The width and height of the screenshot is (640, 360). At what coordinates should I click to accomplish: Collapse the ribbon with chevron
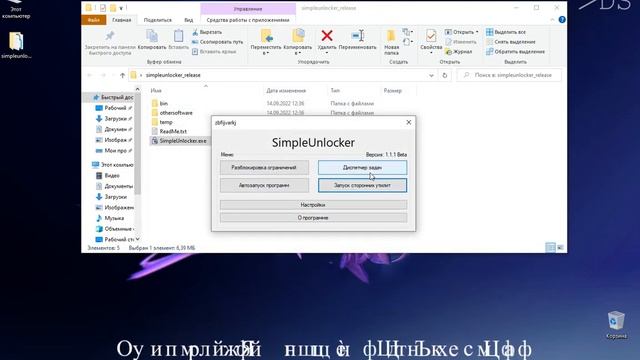click(552, 20)
